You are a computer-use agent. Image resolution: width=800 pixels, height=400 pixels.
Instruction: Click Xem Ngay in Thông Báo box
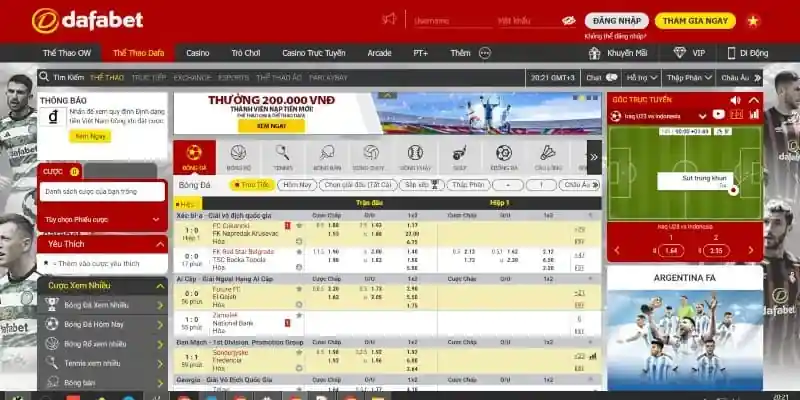90,136
